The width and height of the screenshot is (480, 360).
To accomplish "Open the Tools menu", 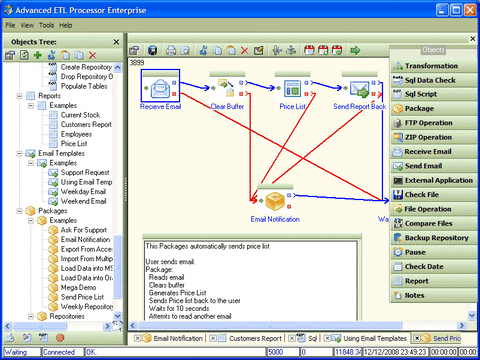I will tap(46, 25).
